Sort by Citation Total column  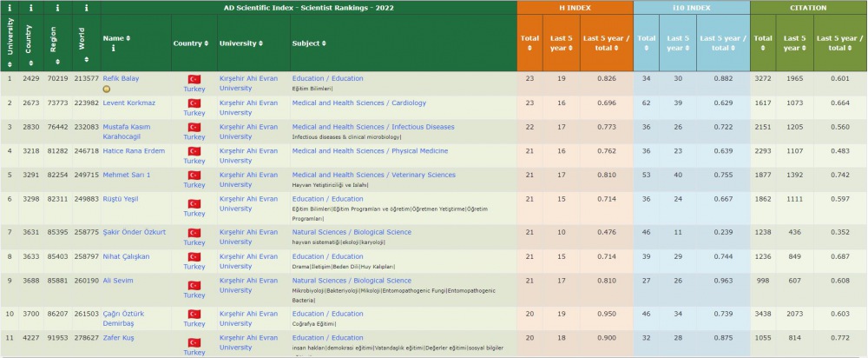point(763,43)
